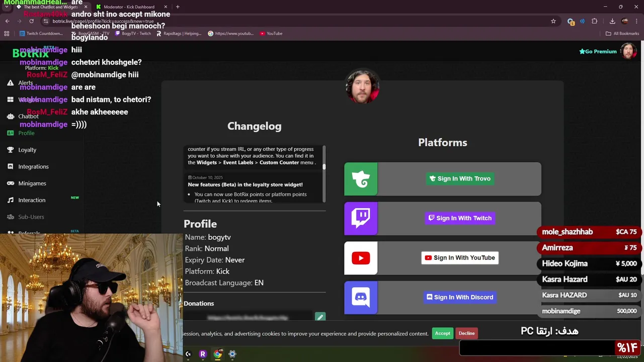Screen dimensions: 644x362
Task: Open the Twitch Countdown bookmark
Action: 41,34
